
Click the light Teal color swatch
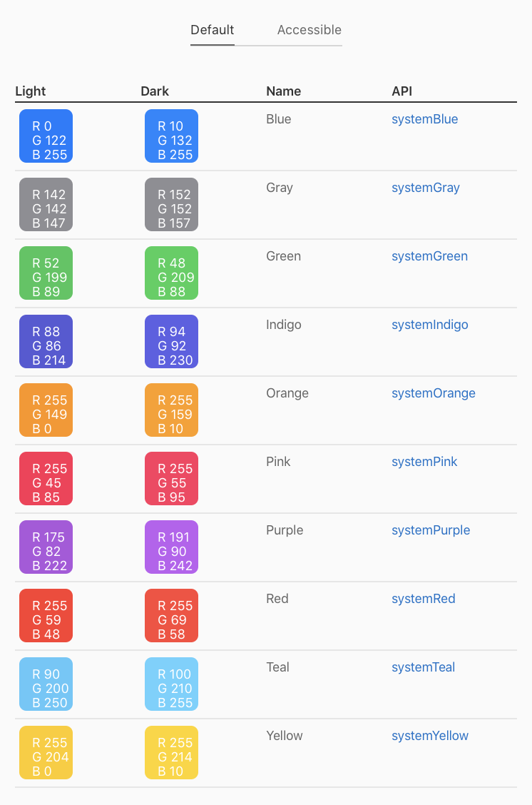click(x=46, y=684)
